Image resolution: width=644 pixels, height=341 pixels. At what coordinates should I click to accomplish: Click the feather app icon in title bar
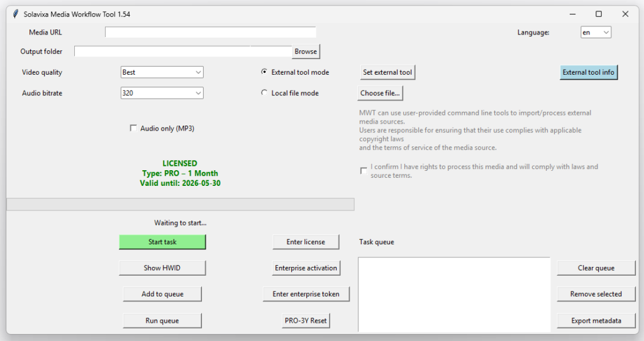click(x=16, y=14)
